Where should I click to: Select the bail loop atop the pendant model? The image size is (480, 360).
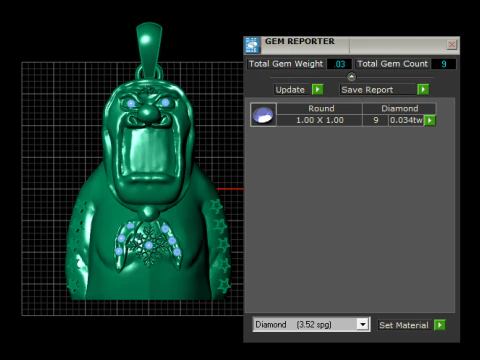tap(149, 50)
